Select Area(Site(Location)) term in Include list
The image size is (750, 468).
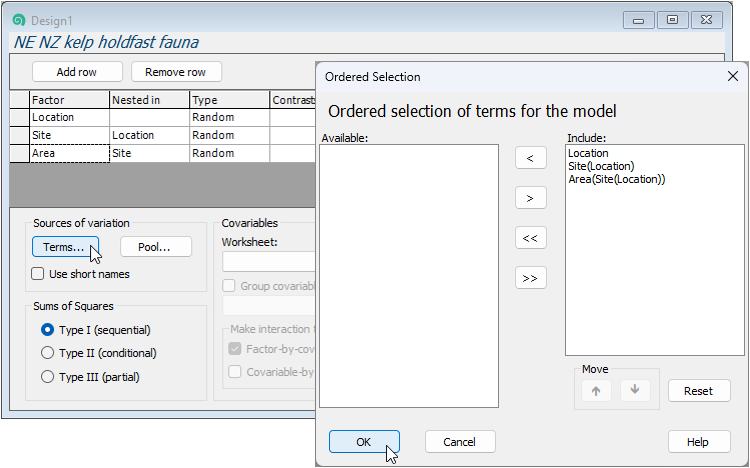[x=616, y=179]
